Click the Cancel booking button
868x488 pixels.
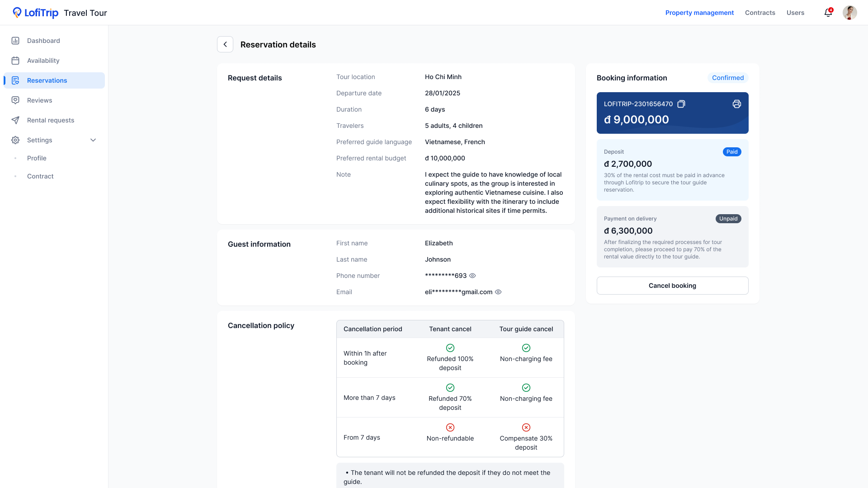click(672, 286)
